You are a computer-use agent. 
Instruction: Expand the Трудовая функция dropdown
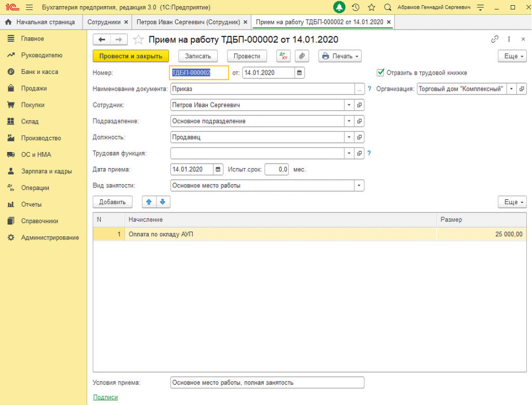click(x=349, y=153)
